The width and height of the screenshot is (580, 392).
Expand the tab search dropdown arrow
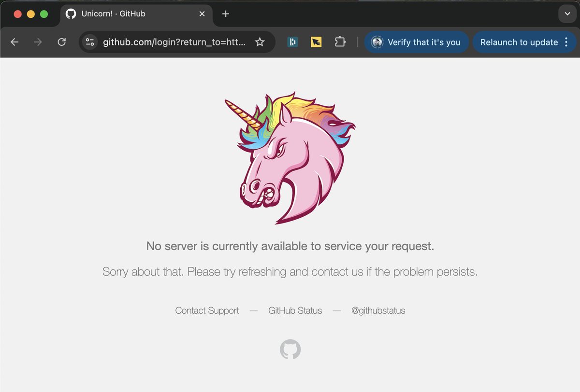pyautogui.click(x=567, y=14)
